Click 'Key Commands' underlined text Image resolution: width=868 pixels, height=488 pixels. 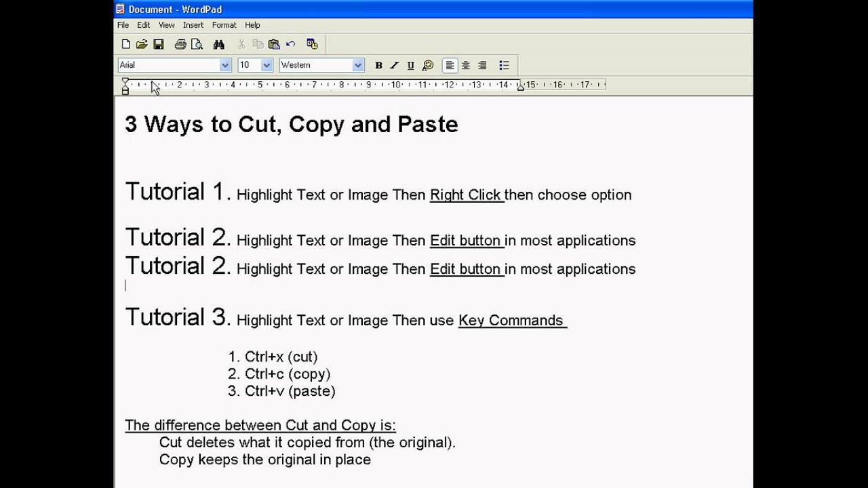(x=511, y=321)
